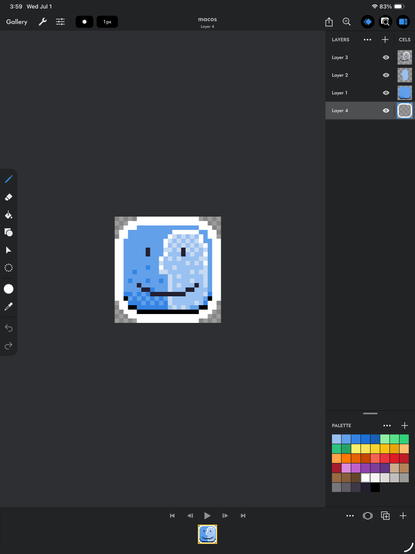Hide Layer 3 visibility

(x=386, y=57)
